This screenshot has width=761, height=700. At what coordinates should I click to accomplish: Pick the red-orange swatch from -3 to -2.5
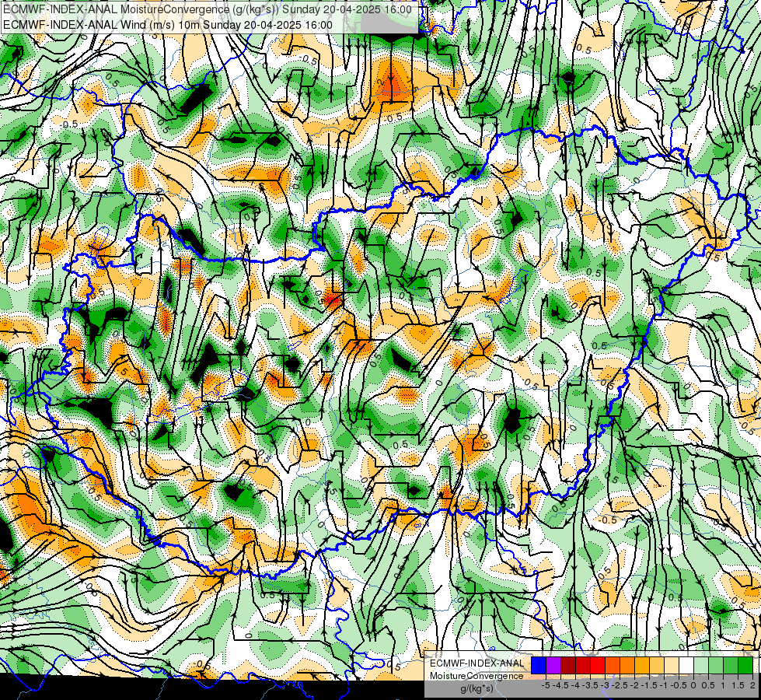(x=613, y=665)
